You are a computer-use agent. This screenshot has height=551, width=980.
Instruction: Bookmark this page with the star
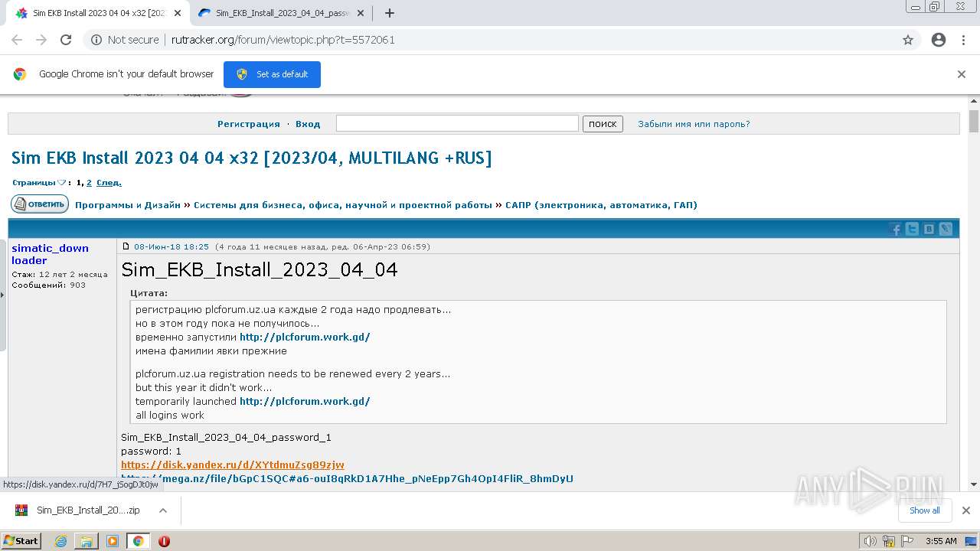pyautogui.click(x=908, y=40)
